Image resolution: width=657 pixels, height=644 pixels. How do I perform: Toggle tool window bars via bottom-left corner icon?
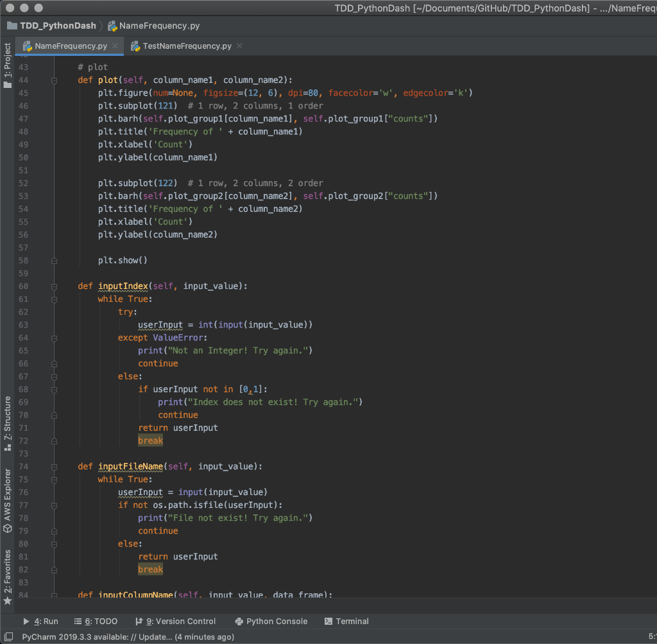[8, 636]
